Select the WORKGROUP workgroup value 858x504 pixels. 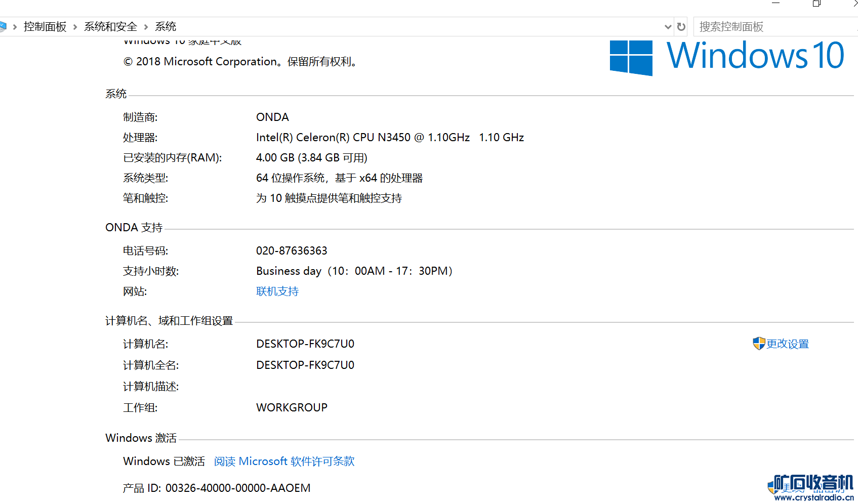click(x=292, y=408)
